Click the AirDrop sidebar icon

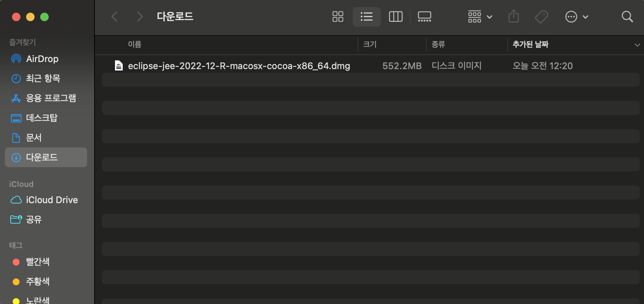[x=16, y=59]
